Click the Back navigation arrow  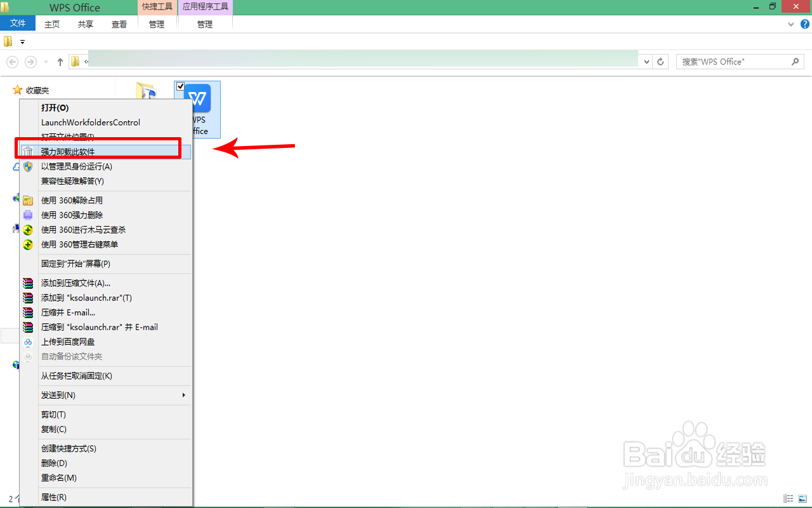pyautogui.click(x=12, y=62)
